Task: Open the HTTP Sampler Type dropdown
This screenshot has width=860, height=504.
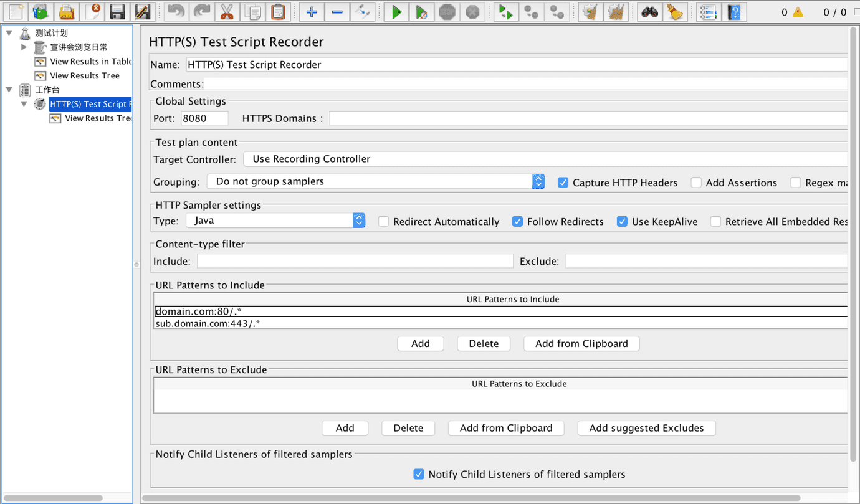Action: coord(358,220)
